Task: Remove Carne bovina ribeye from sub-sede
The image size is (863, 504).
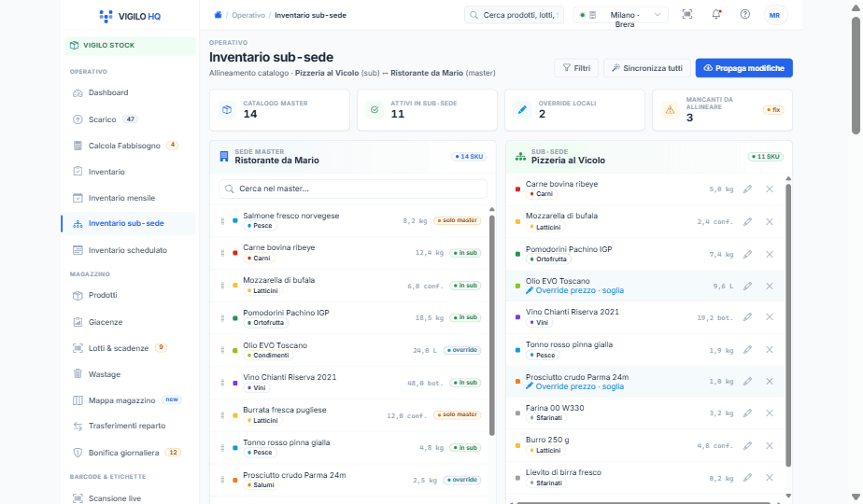Action: 770,189
